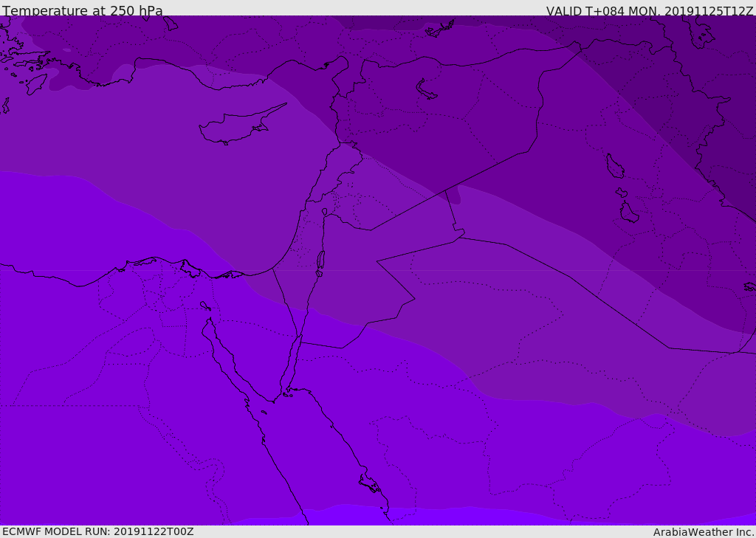Click Lake Tharthar in central Iraq
This screenshot has width=756, height=538.
coord(614,166)
